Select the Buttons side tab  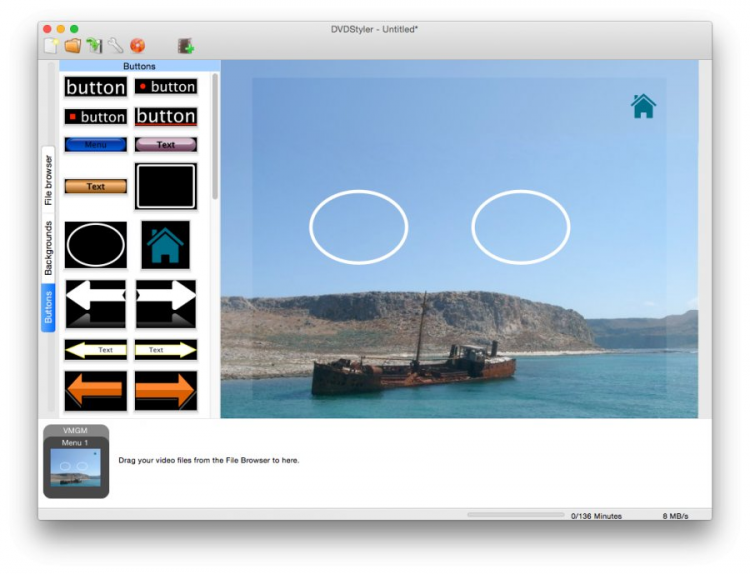(48, 308)
